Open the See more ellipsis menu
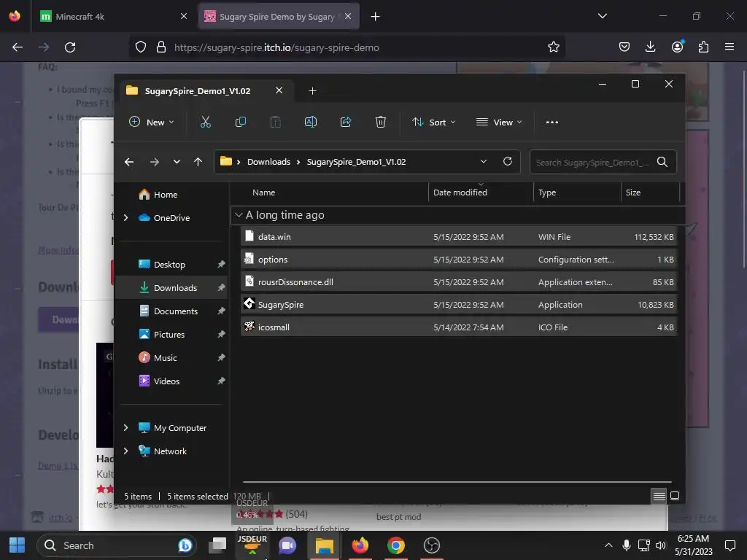 point(552,122)
